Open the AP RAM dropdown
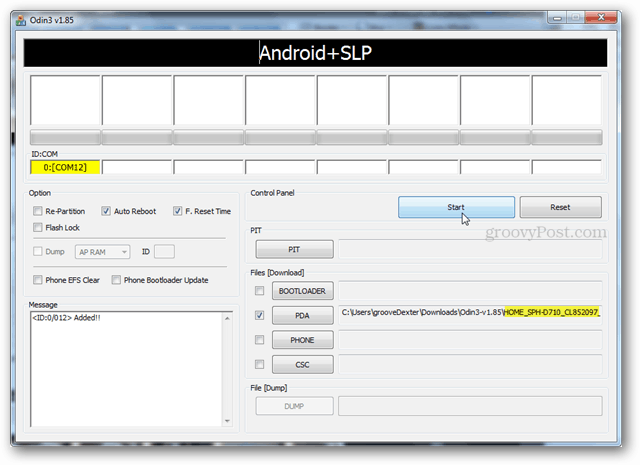Image resolution: width=640 pixels, height=465 pixels. coord(102,252)
